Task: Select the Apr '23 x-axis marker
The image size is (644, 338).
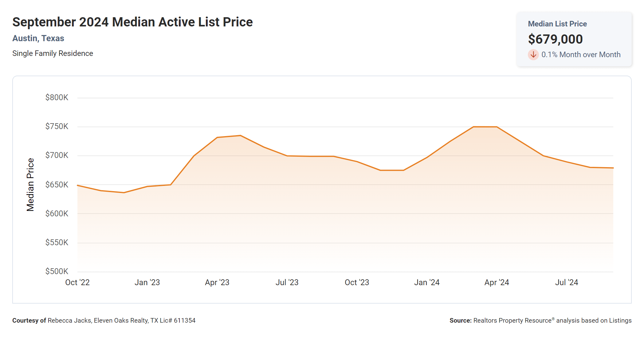Action: point(217,282)
